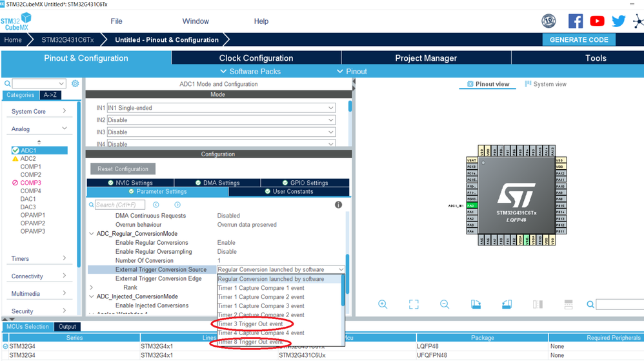Open ST anniversary badge icon
644x361 pixels.
[548, 21]
